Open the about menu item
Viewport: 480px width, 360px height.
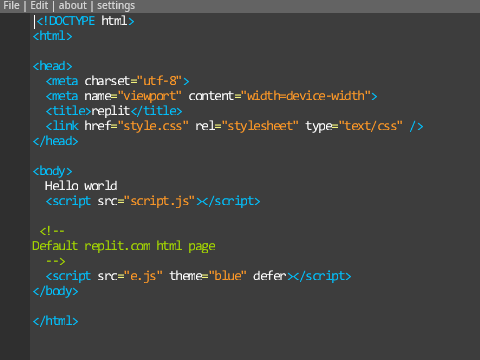pyautogui.click(x=73, y=6)
